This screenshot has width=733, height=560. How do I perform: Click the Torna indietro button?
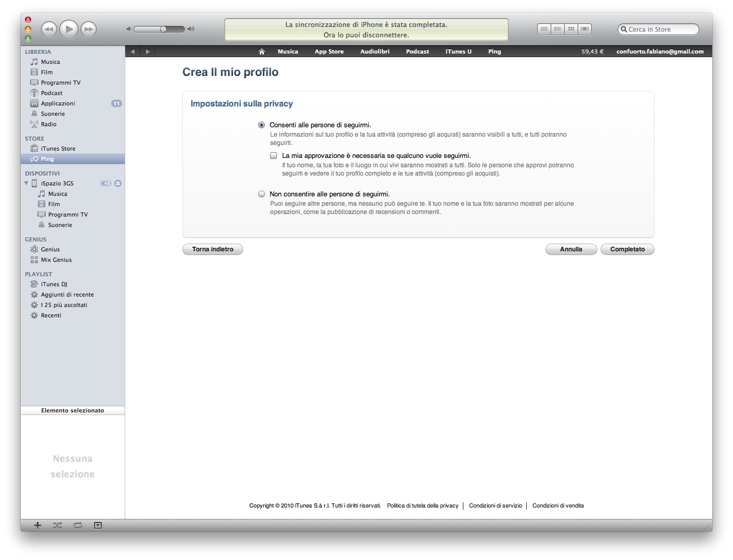212,249
